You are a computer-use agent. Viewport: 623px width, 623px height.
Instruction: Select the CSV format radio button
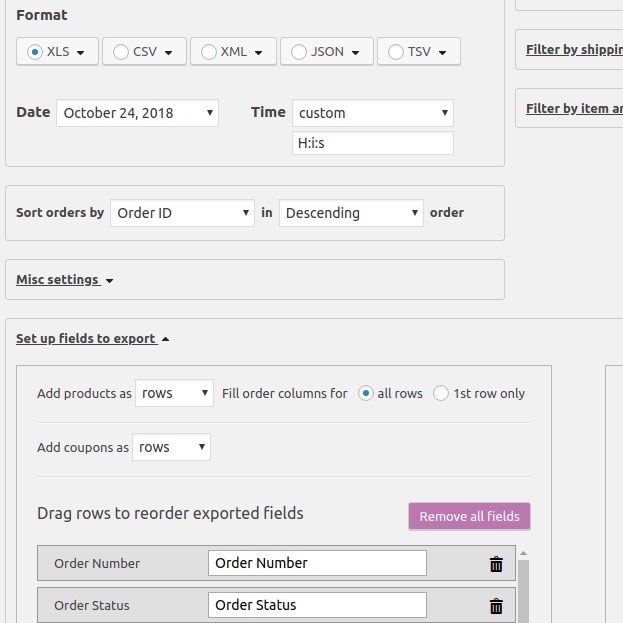[x=121, y=52]
